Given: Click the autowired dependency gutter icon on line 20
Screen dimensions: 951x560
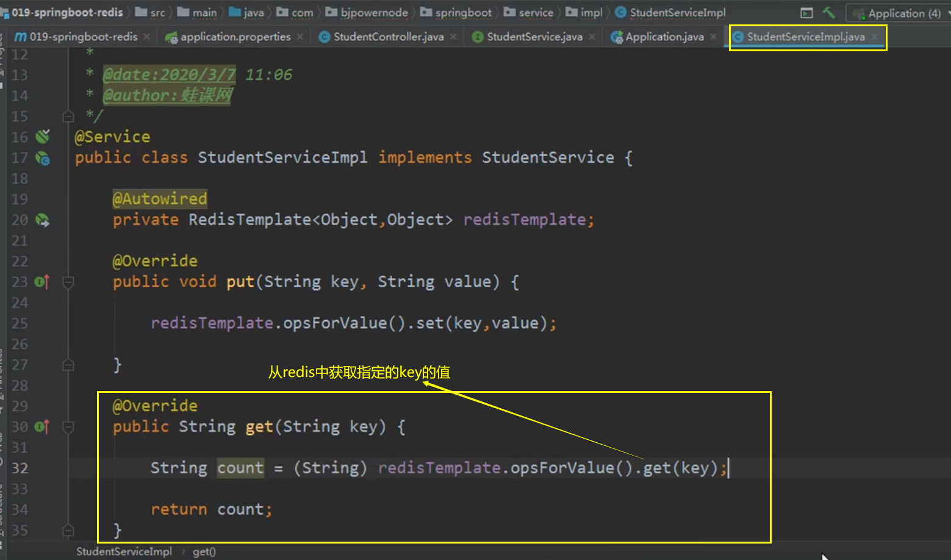Looking at the screenshot, I should point(42,220).
